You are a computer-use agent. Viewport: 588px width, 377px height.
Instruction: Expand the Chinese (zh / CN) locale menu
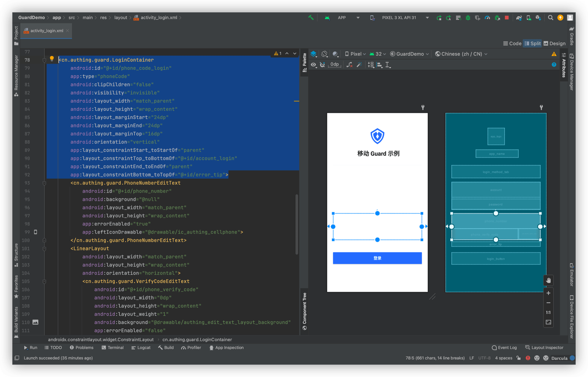point(461,54)
